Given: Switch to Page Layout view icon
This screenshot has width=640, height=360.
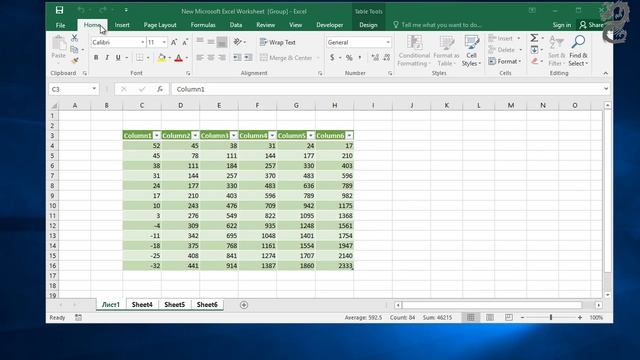Looking at the screenshot, I should coord(490,317).
